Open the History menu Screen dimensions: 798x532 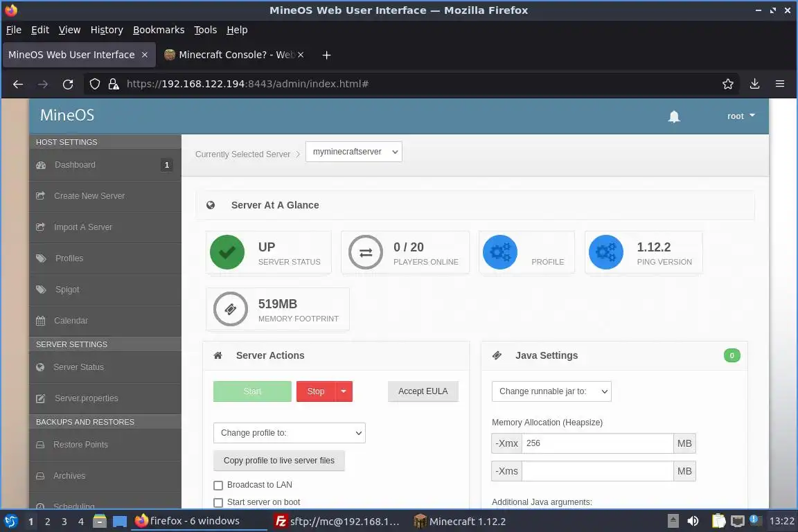click(x=107, y=30)
